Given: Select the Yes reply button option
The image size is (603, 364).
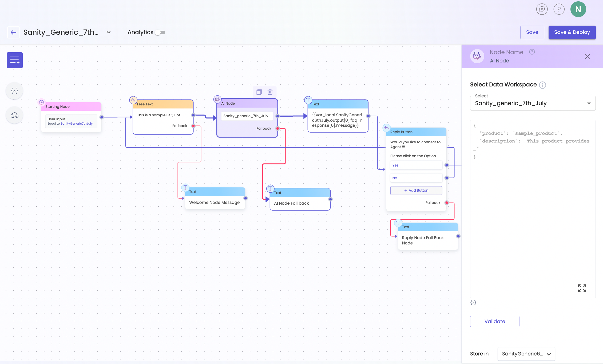Looking at the screenshot, I should pos(416,165).
